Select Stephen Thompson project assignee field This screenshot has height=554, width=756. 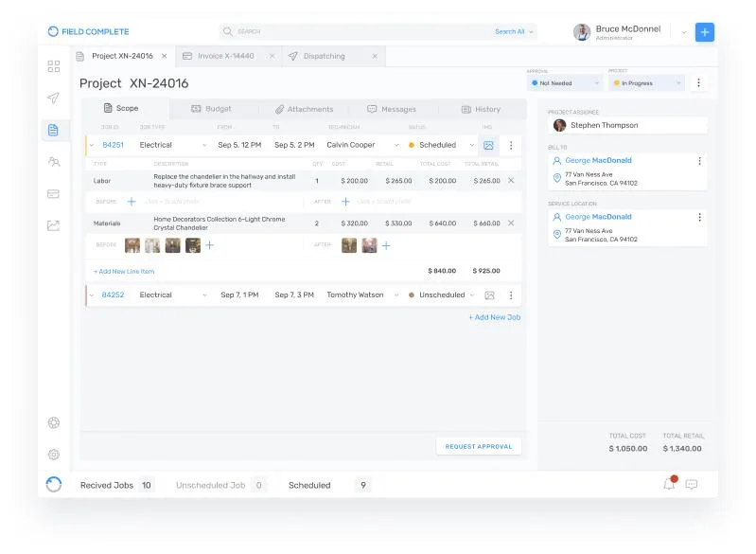[627, 125]
